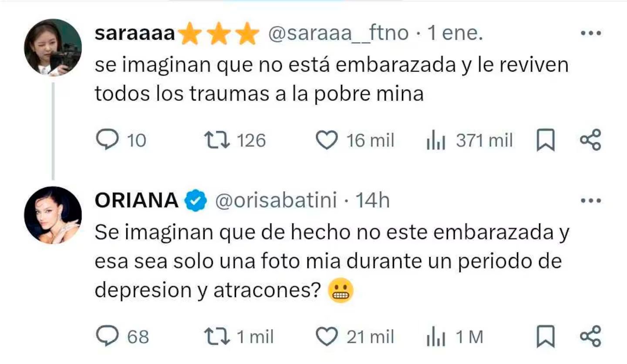View analytics of saraaaa's tweet (371 mil)
This screenshot has width=627, height=364.
436,141
